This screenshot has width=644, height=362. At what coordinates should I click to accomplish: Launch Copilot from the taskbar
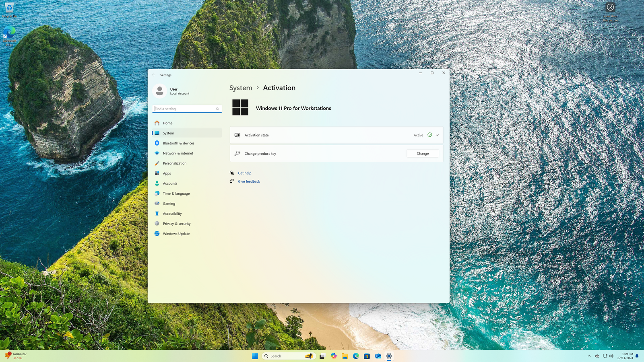point(334,356)
